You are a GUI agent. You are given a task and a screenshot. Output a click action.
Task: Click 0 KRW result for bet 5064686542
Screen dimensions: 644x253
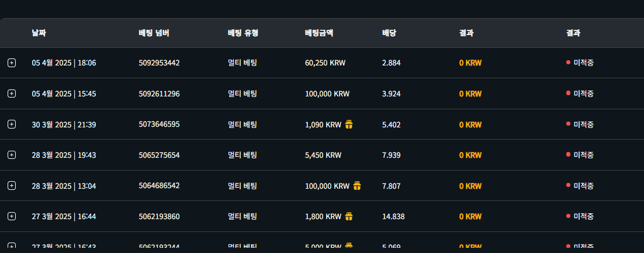[x=470, y=185]
